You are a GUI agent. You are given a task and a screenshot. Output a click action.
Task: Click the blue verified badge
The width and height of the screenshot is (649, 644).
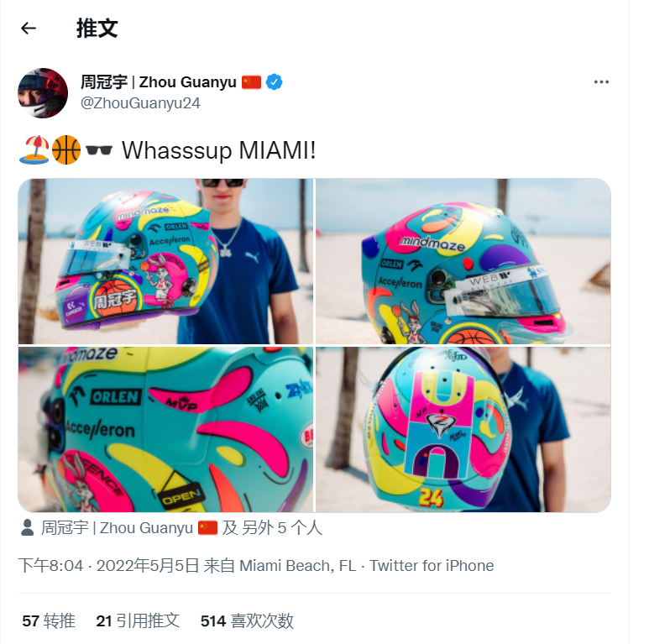pyautogui.click(x=275, y=82)
